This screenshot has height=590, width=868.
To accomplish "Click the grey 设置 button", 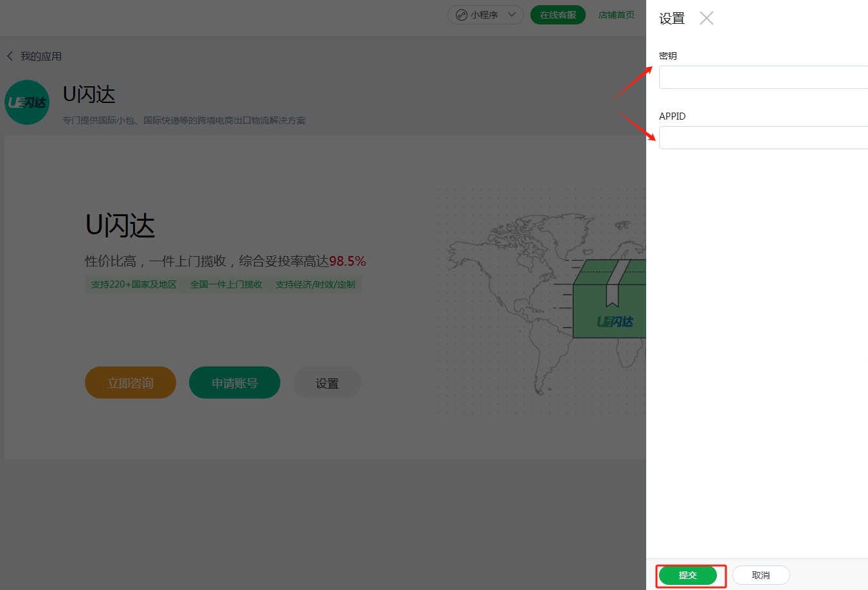I will click(327, 383).
